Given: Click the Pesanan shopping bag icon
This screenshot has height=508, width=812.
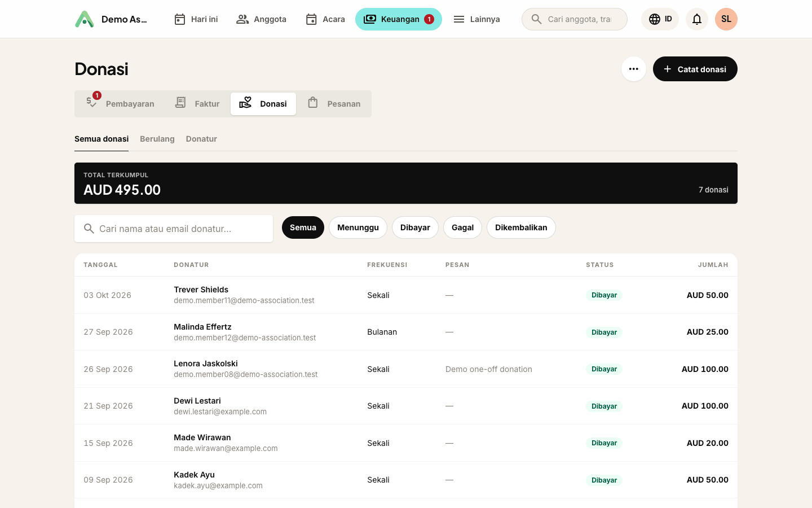Looking at the screenshot, I should click(x=313, y=103).
